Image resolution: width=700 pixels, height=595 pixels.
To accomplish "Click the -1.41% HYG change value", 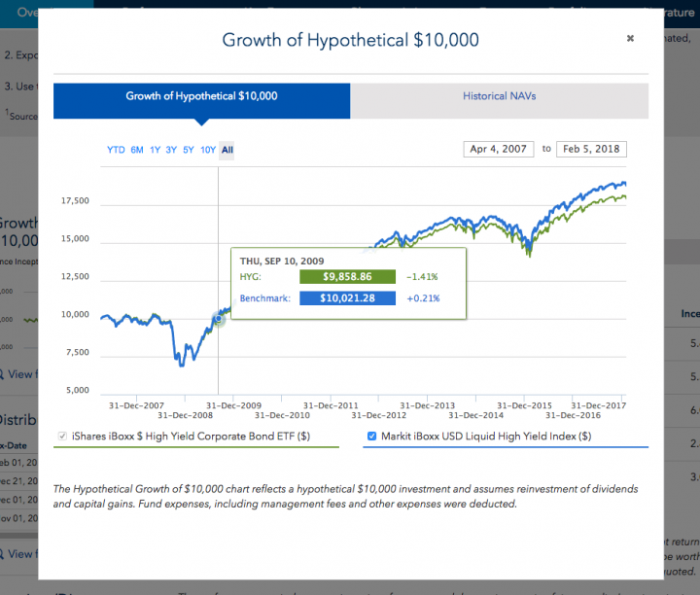I will pyautogui.click(x=422, y=277).
